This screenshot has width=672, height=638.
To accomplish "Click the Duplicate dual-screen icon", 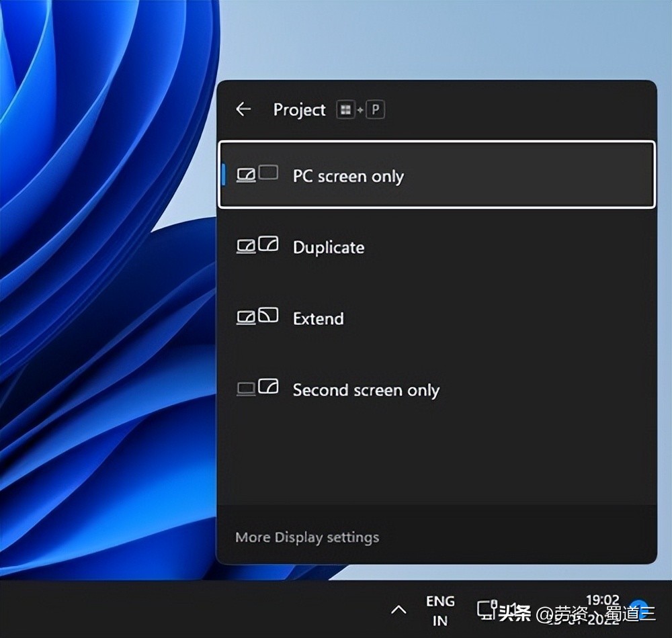I will 258,246.
